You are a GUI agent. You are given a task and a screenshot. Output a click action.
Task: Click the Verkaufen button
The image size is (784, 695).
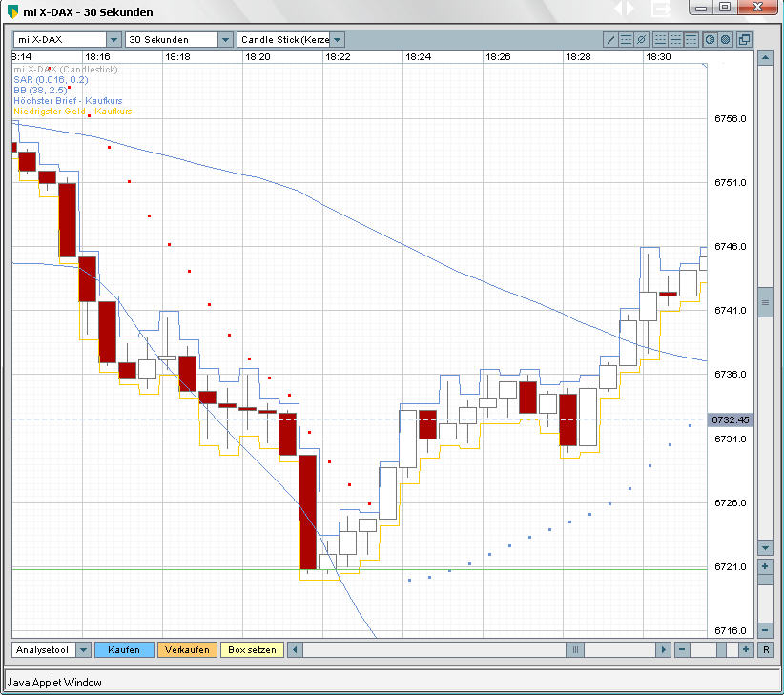pyautogui.click(x=187, y=649)
